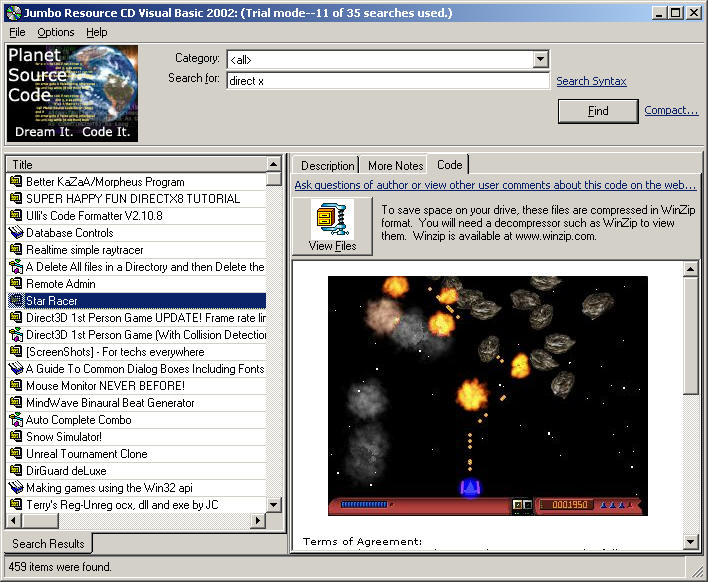This screenshot has width=708, height=582.
Task: Click the icon next to MindWave Binaural Beat Generator
Action: (16, 402)
